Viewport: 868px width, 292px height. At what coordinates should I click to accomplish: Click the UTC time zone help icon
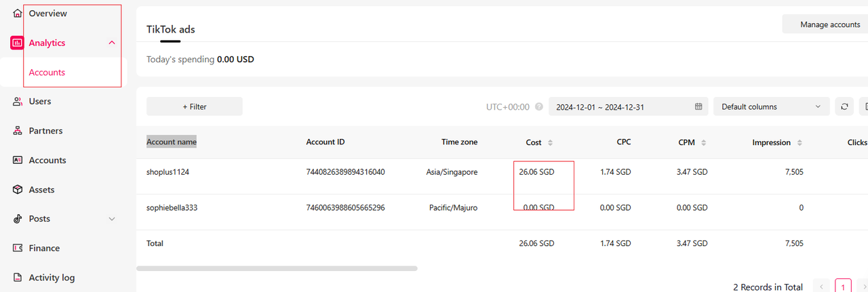539,107
